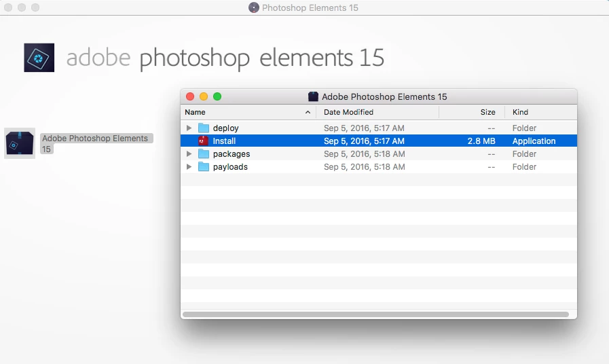Click the Photoshop Elements camera logo icon
The image size is (609, 364).
(x=39, y=58)
